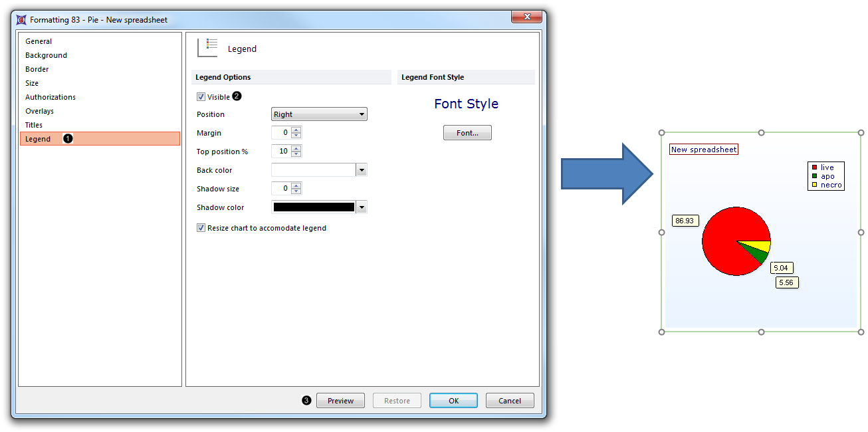Viewport: 868px width, 432px height.
Task: Toggle Resize chart to accommodate legend
Action: (x=201, y=228)
